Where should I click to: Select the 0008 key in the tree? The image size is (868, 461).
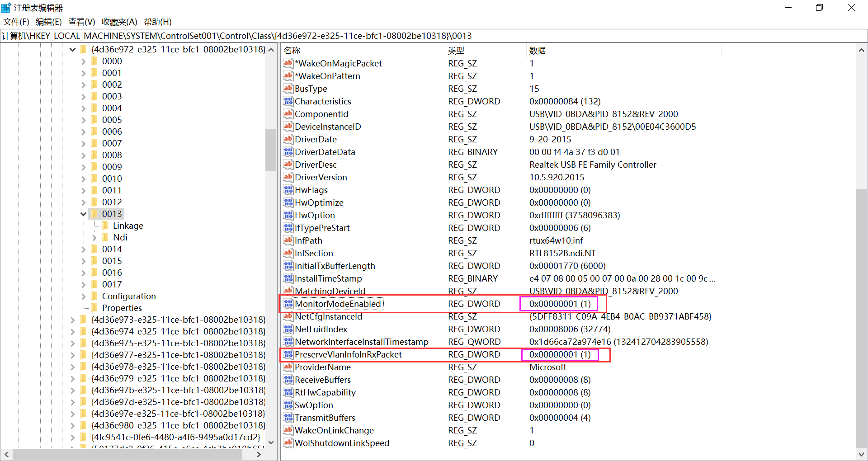coord(112,155)
